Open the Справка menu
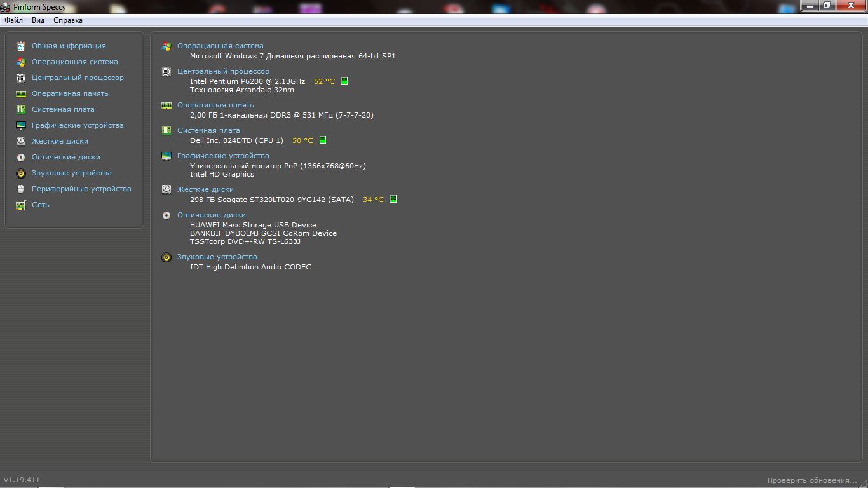The image size is (868, 488). point(68,20)
